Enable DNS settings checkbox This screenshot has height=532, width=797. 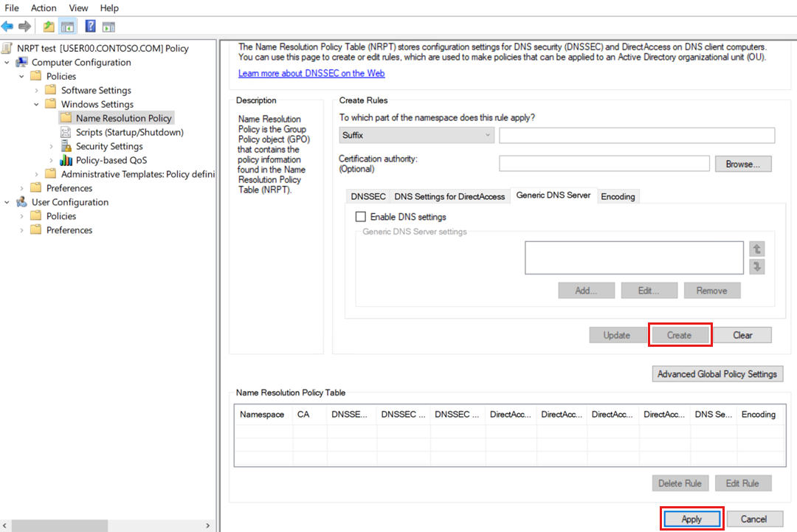pos(361,217)
